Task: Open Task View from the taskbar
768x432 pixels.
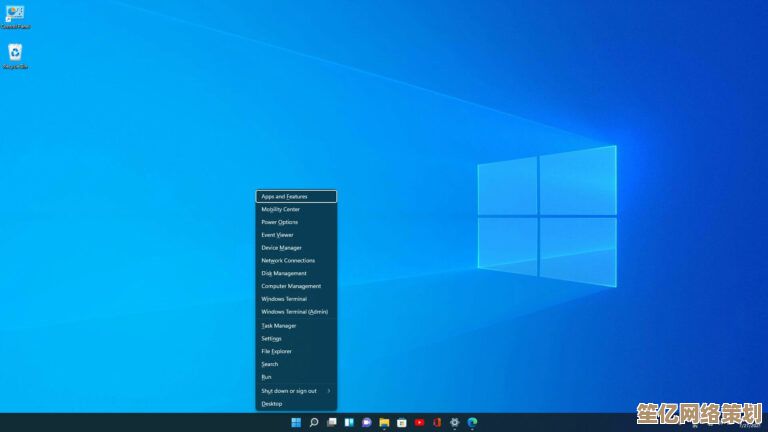Action: 331,423
